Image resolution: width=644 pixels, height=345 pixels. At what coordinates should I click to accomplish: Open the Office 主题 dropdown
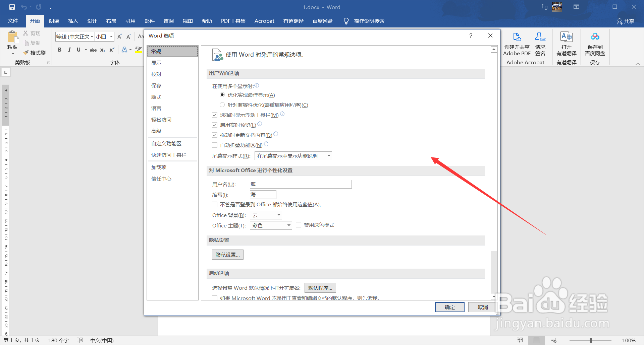pyautogui.click(x=288, y=225)
